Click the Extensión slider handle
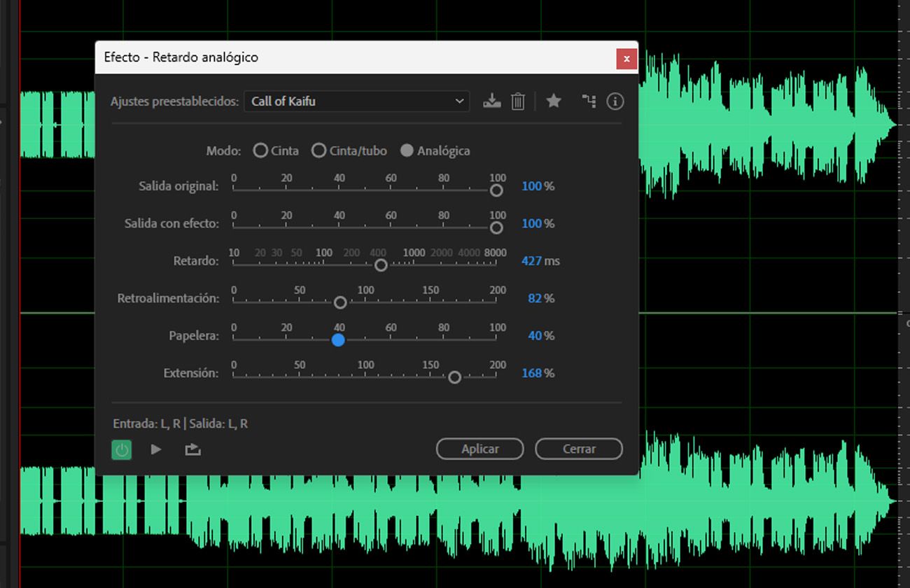 click(x=454, y=377)
